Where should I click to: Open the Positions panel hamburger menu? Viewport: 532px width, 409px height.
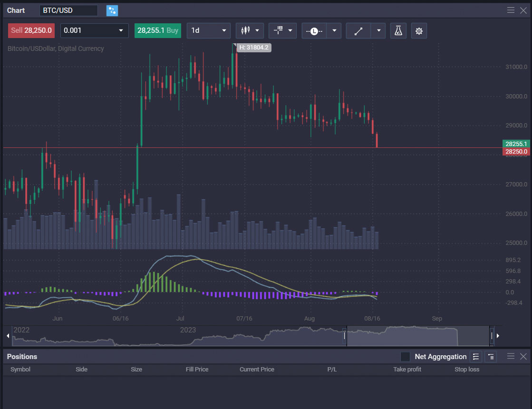(x=511, y=356)
